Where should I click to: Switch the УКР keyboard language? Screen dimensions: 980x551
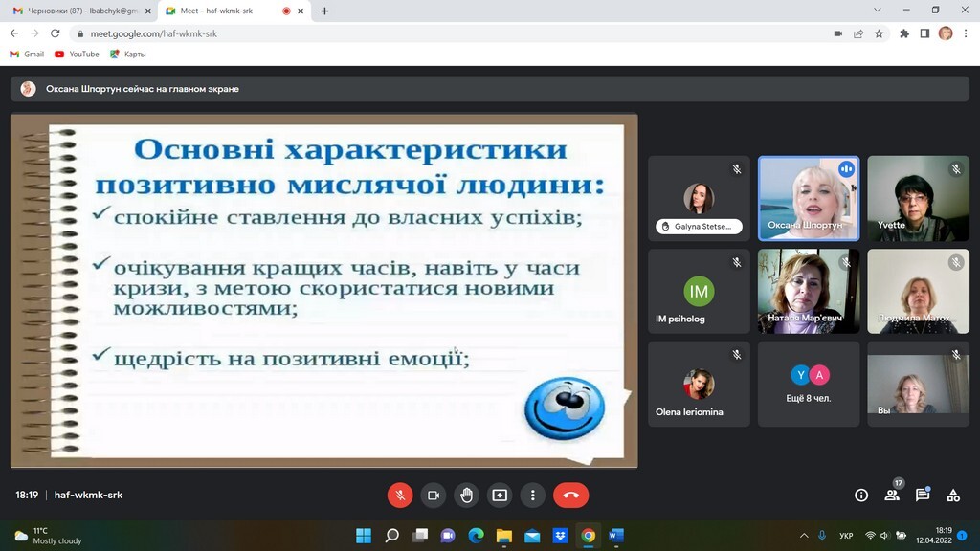tap(846, 536)
